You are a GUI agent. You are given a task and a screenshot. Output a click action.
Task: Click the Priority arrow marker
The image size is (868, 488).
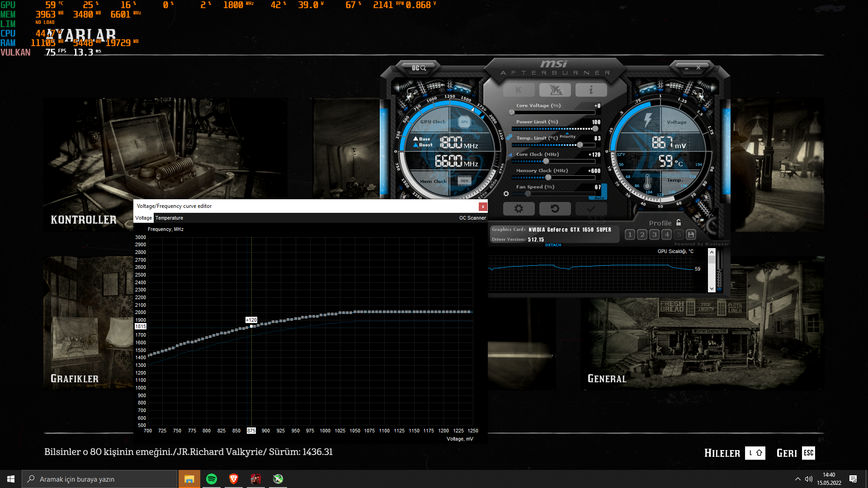click(567, 134)
